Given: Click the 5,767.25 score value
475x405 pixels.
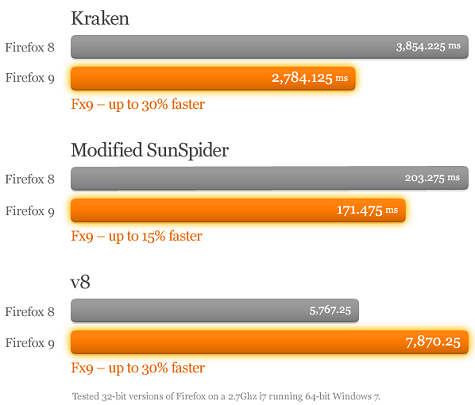Looking at the screenshot, I should point(330,310).
